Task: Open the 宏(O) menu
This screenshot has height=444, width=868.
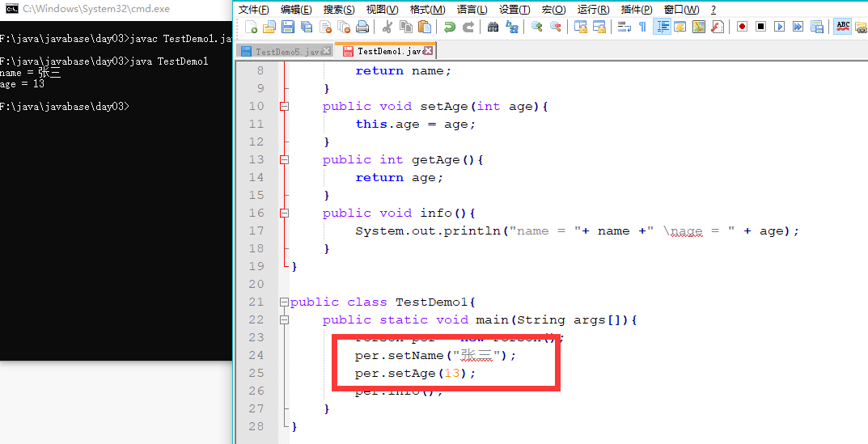Action: 553,10
